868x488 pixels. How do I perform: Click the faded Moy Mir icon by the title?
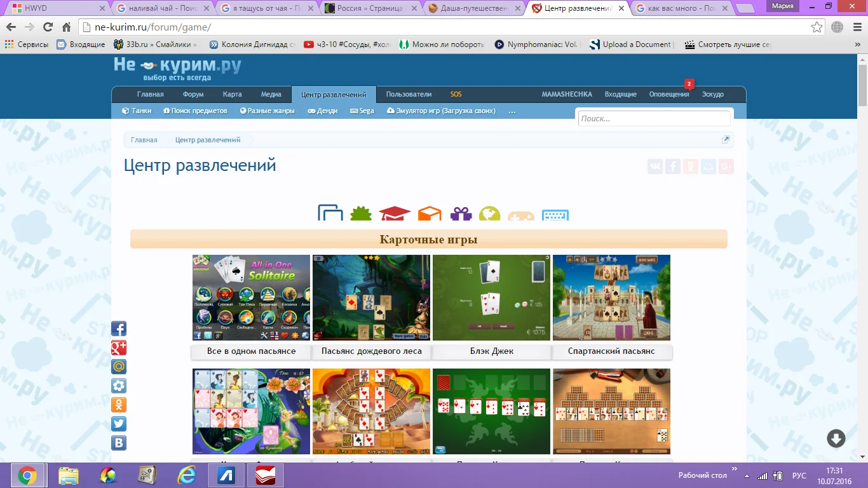[x=709, y=166]
